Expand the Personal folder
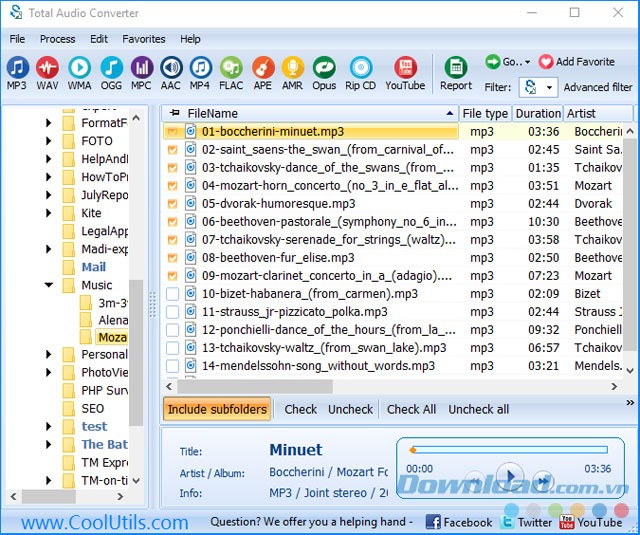The height and width of the screenshot is (535, 640). [49, 354]
